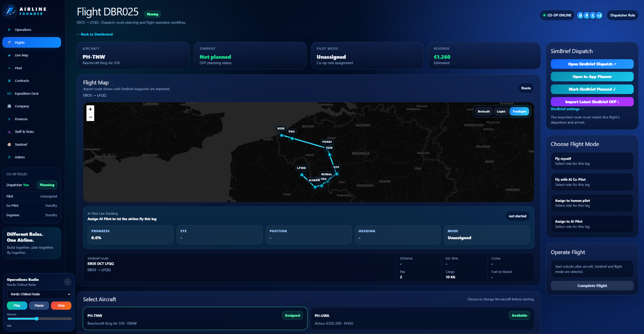Choose Assign to human pilot mode
The width and height of the screenshot is (644, 334).
point(592,203)
